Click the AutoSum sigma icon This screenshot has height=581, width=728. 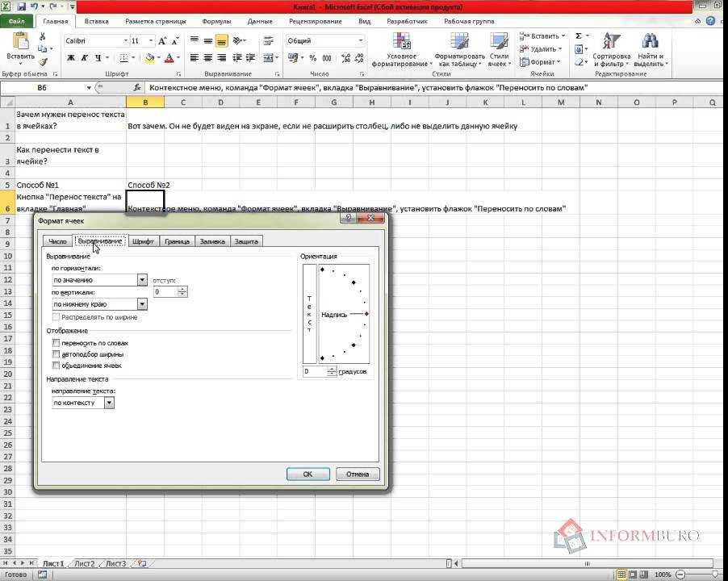pos(579,36)
